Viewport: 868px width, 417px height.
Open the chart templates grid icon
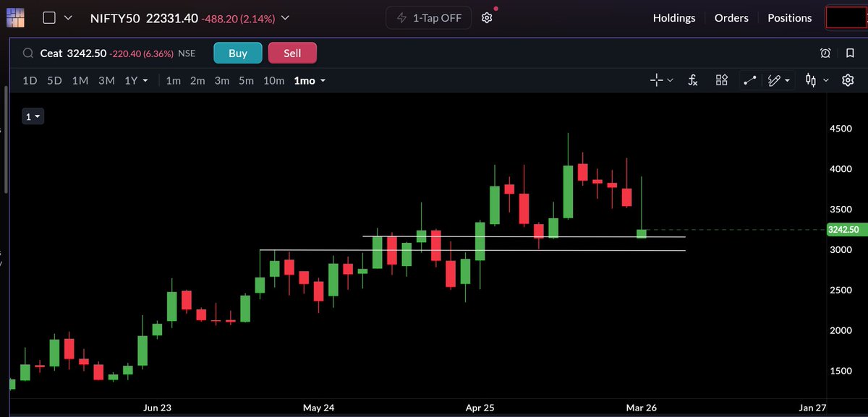click(721, 80)
